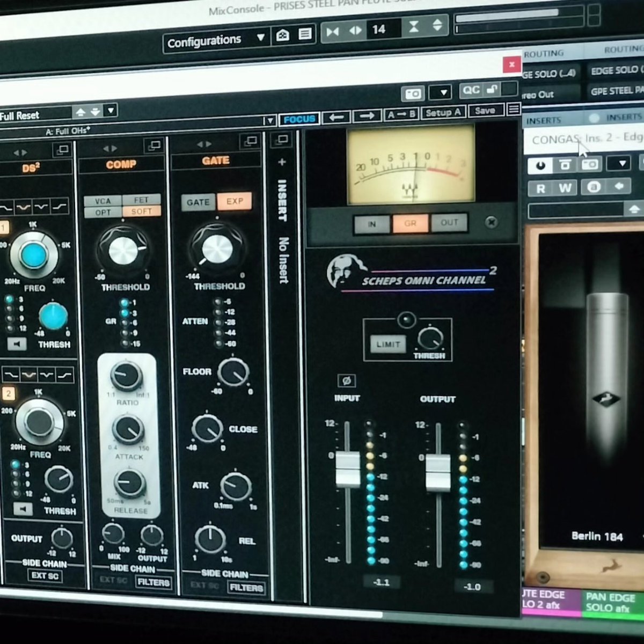Click the GATE THRESHOLD knob
Image resolution: width=644 pixels, height=644 pixels.
tap(217, 248)
